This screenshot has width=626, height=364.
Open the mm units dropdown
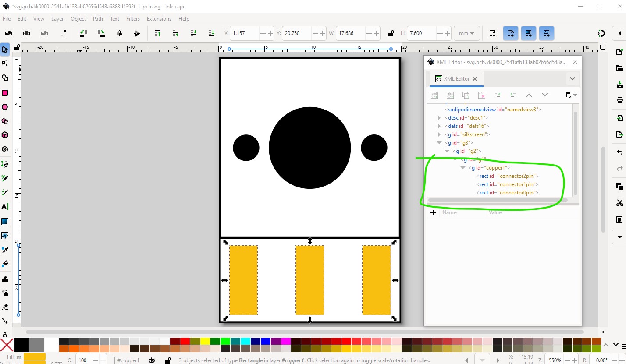[467, 33]
